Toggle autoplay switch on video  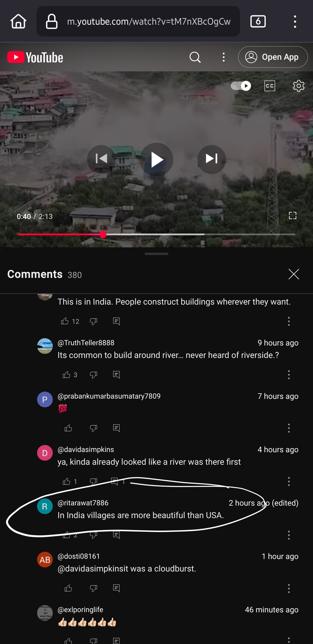coord(241,86)
